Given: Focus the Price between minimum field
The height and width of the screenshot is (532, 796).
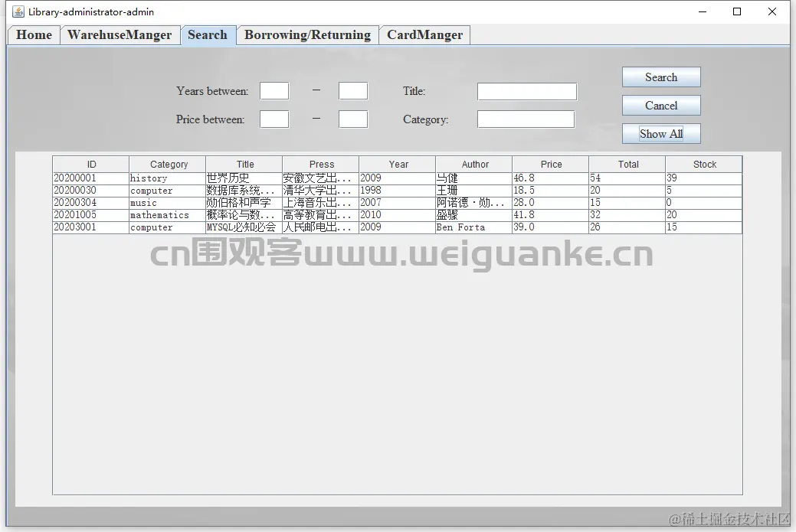Looking at the screenshot, I should click(x=274, y=119).
